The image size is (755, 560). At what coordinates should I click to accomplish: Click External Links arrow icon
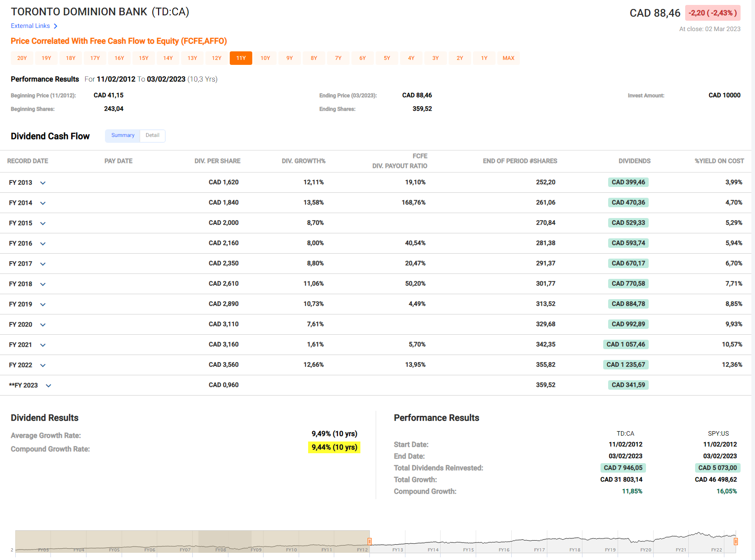tap(55, 26)
